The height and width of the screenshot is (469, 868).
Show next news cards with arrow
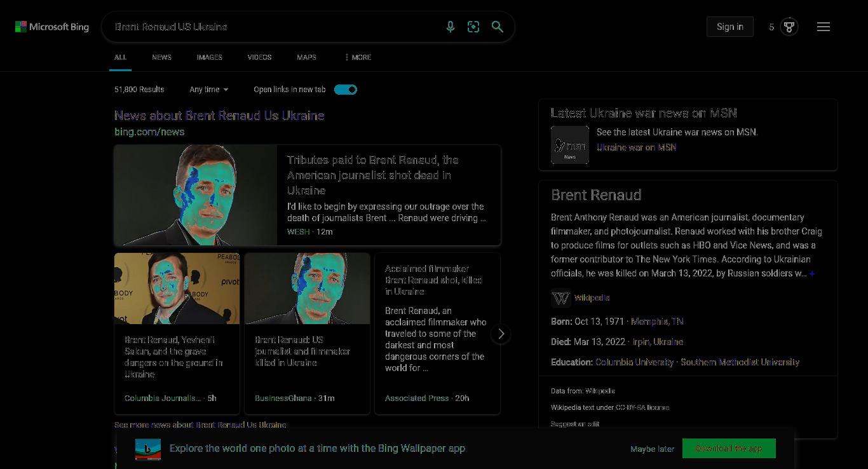tap(501, 334)
